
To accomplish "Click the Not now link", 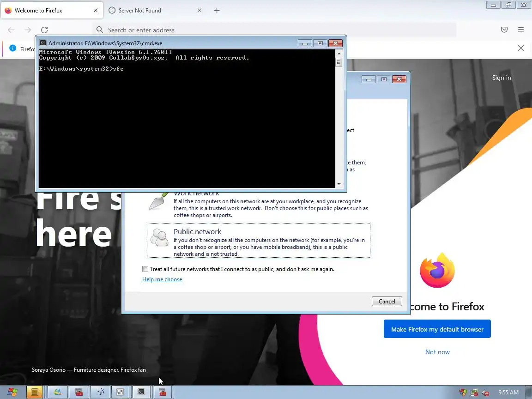I will [x=437, y=352].
